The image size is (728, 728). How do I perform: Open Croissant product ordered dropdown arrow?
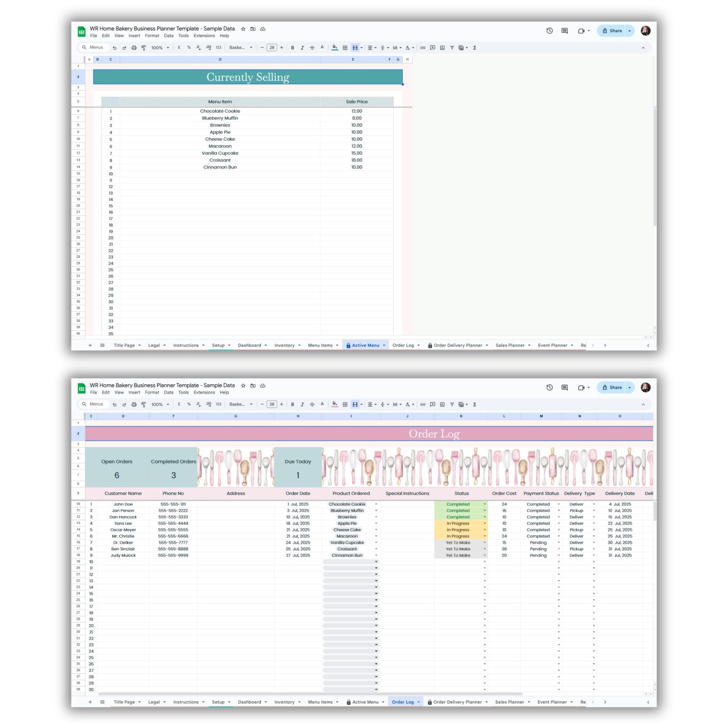376,549
